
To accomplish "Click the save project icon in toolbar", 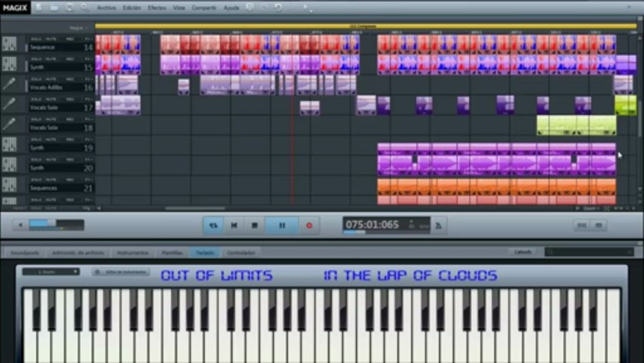I will coord(70,8).
